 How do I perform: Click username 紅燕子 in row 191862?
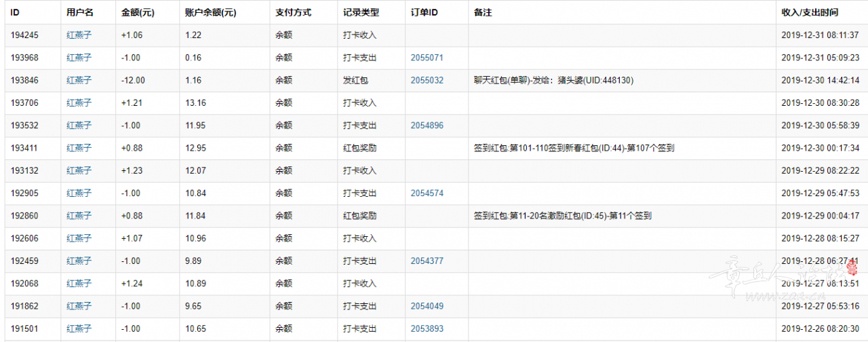point(79,306)
